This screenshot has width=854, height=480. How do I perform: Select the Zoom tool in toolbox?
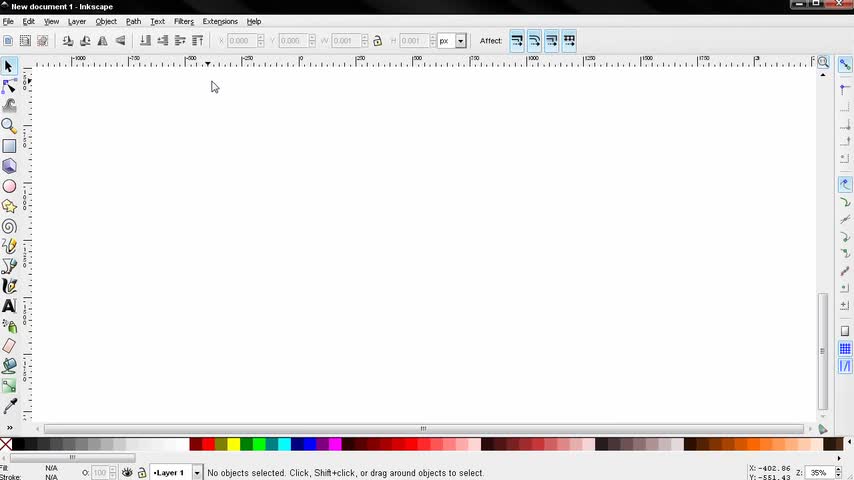[9, 126]
